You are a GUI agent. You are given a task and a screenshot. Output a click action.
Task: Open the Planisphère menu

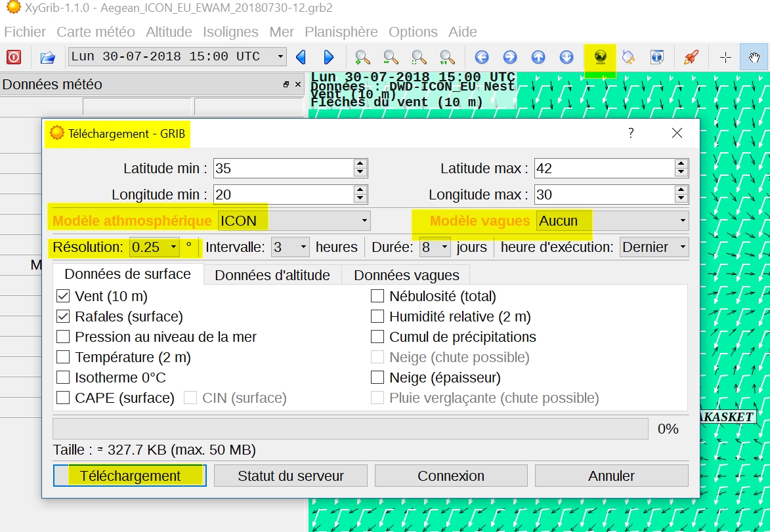[x=341, y=32]
